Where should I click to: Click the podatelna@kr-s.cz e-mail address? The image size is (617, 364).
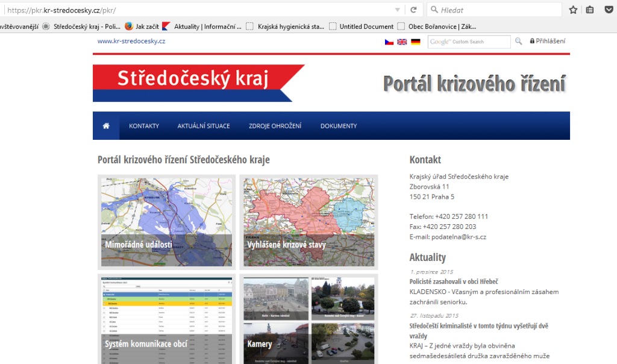[459, 237]
